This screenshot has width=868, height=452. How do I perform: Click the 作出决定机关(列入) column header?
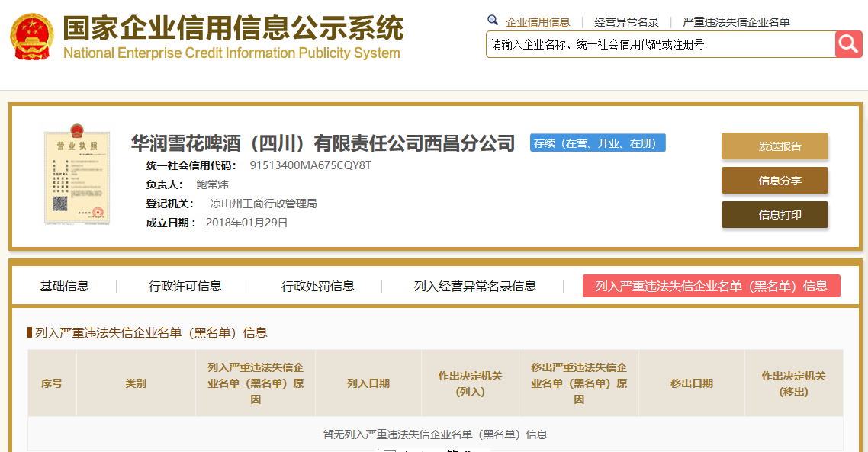[x=470, y=383]
